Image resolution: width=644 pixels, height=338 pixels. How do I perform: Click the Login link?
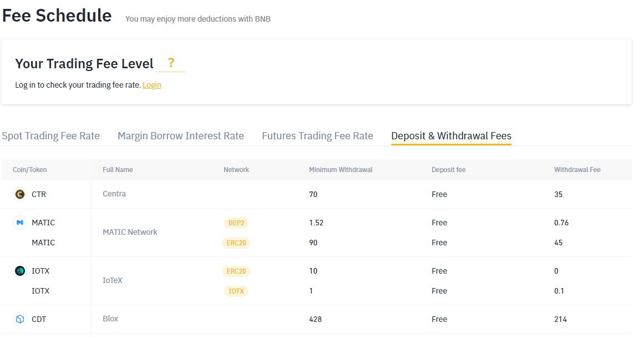click(x=151, y=85)
